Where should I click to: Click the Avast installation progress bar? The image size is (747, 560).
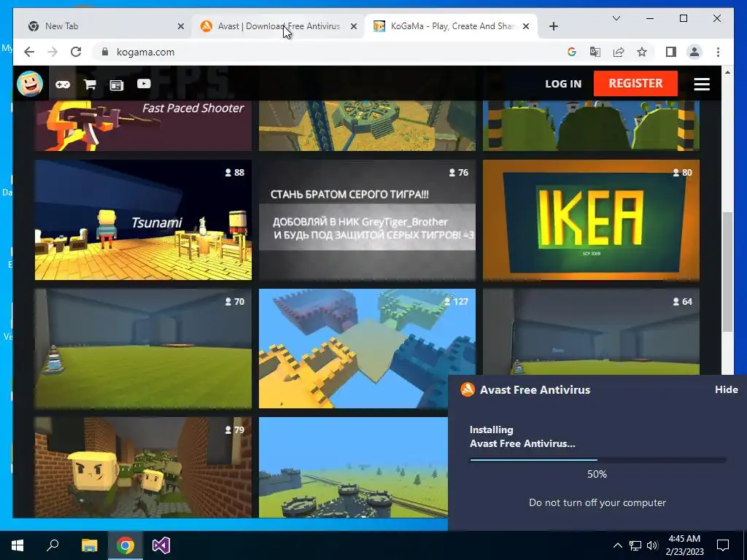coord(598,460)
